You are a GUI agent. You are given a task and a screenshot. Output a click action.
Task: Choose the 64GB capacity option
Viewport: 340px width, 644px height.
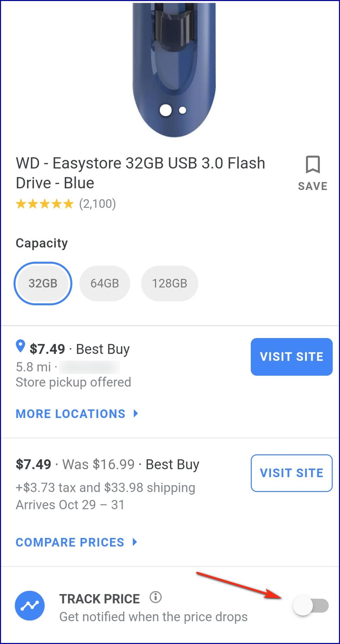(105, 283)
